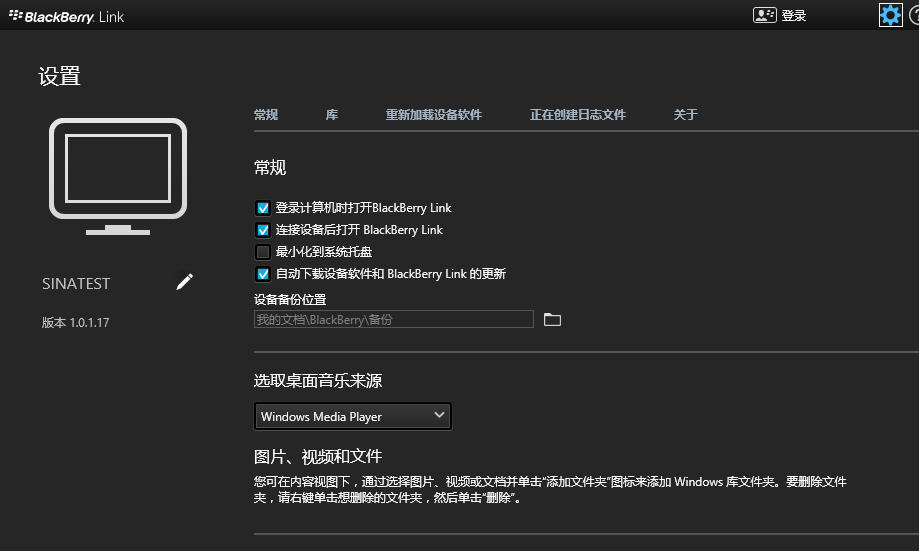Open the 库 tab

tap(332, 114)
